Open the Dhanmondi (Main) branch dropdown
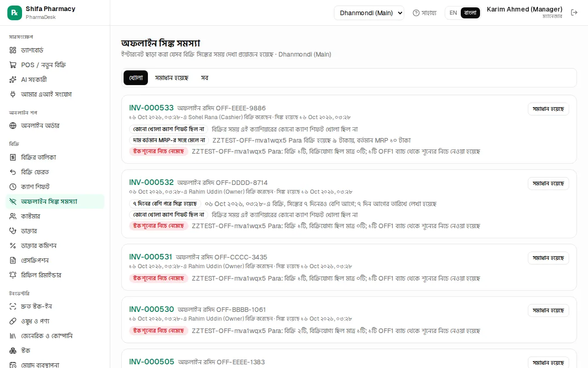588x368 pixels. point(369,13)
